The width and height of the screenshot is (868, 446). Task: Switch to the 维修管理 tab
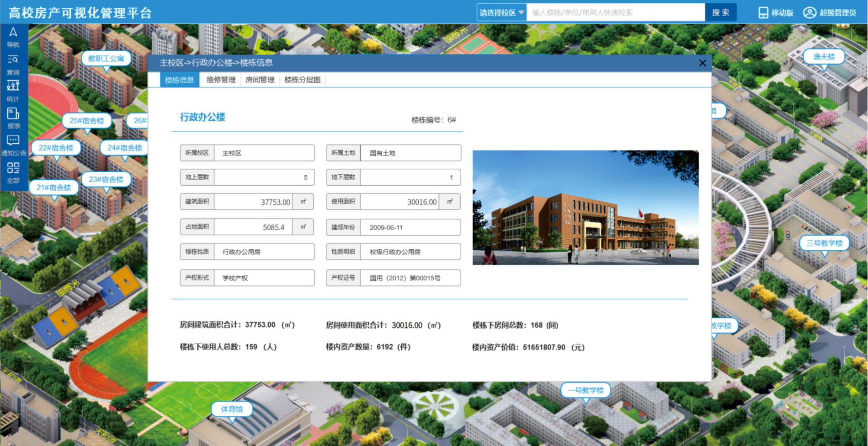click(x=221, y=80)
